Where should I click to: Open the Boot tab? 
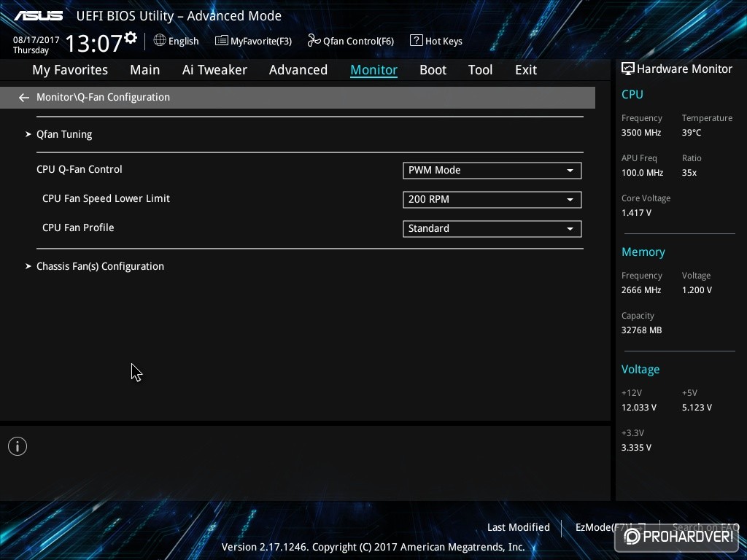coord(433,70)
